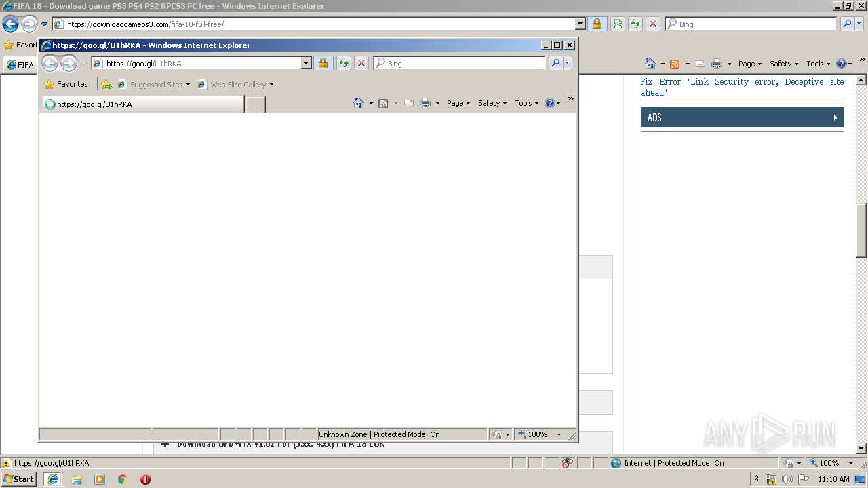Click the lock icon in main window address bar
This screenshot has width=868, height=488.
click(x=597, y=24)
